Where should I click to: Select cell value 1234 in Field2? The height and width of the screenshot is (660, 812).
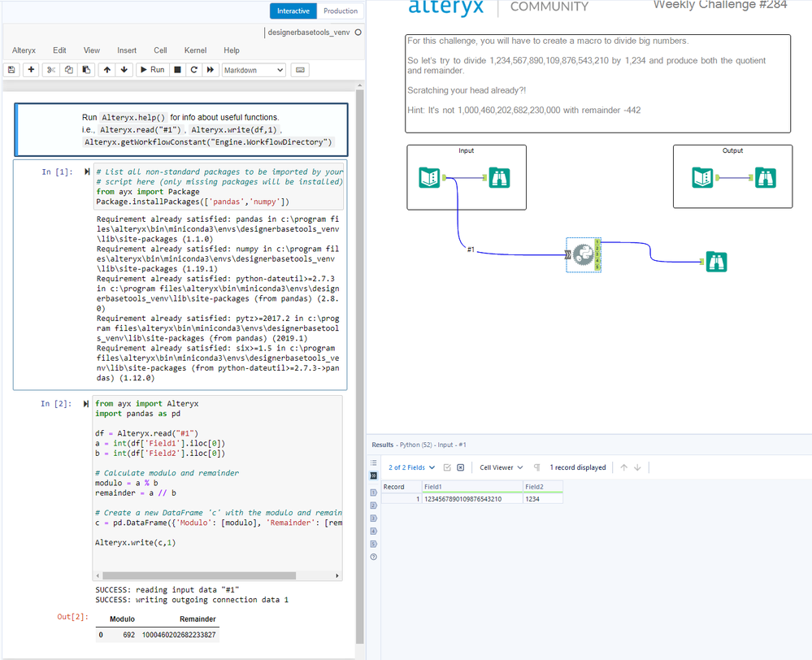tap(543, 499)
